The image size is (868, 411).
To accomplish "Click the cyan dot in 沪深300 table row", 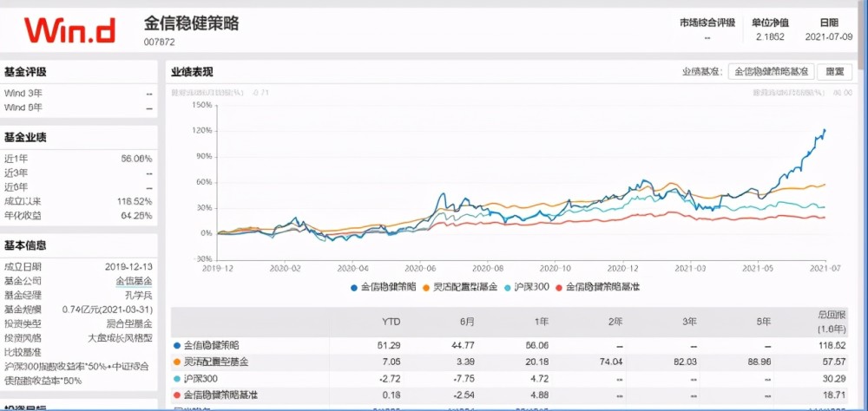I will 176,379.
